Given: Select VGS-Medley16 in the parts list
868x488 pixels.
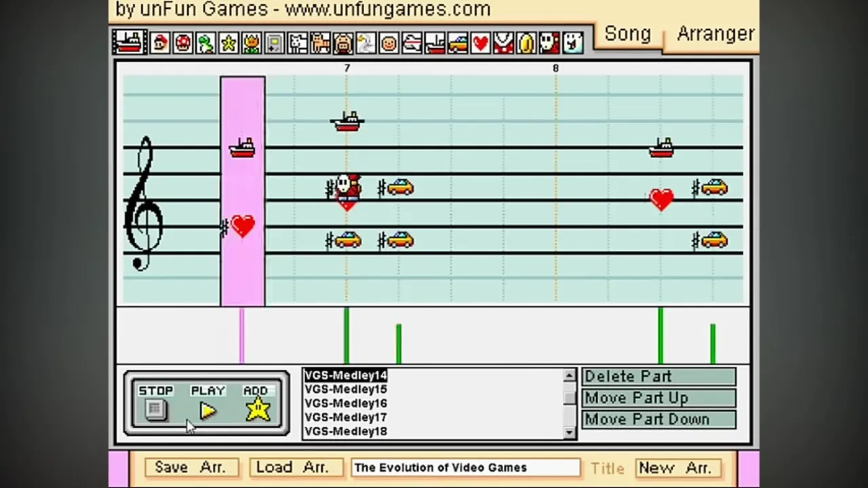Looking at the screenshot, I should point(345,403).
